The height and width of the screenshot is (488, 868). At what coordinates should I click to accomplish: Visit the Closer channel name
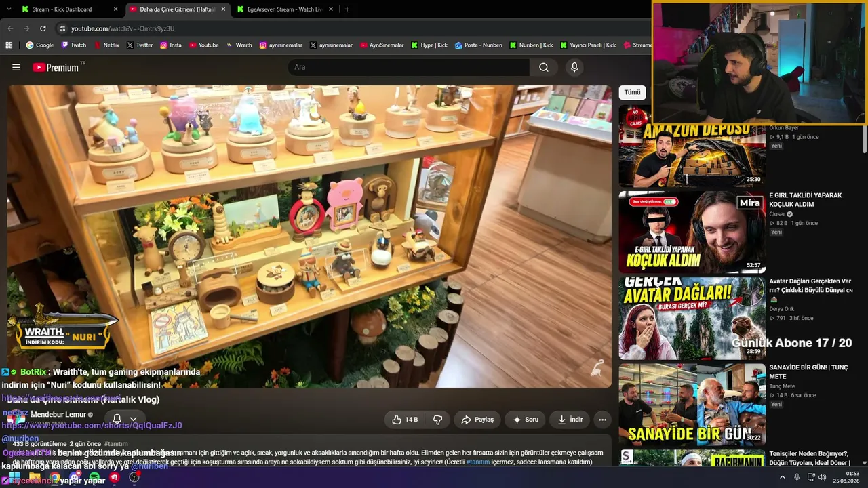click(778, 214)
